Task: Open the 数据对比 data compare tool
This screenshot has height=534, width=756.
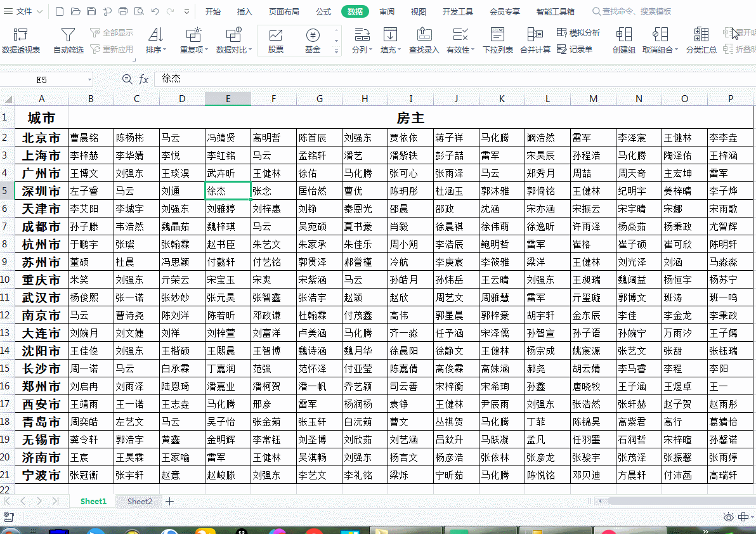Action: [x=234, y=41]
